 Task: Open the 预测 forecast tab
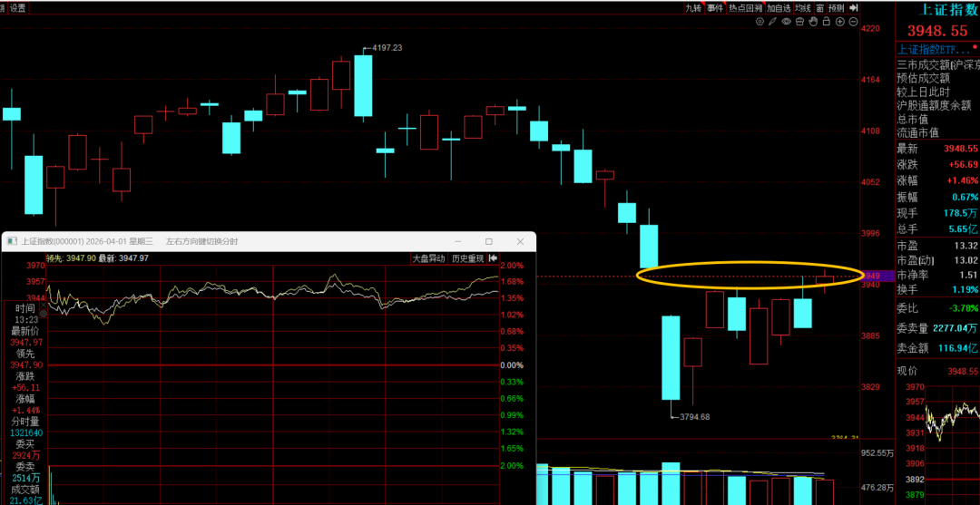coord(837,8)
